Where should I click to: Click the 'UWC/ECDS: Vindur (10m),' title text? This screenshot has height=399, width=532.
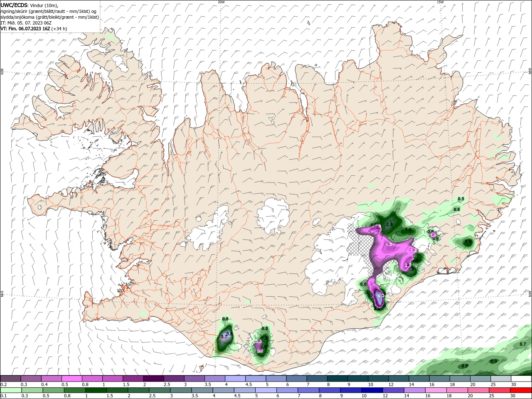30,5
